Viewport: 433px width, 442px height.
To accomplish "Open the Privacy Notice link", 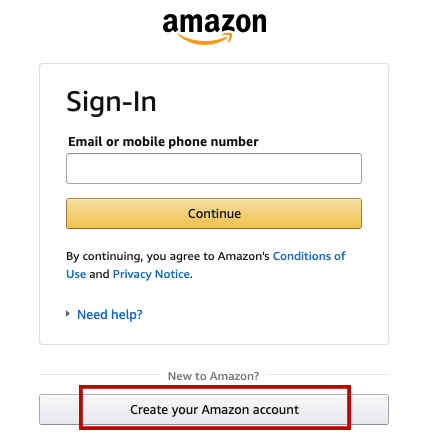I will [151, 274].
